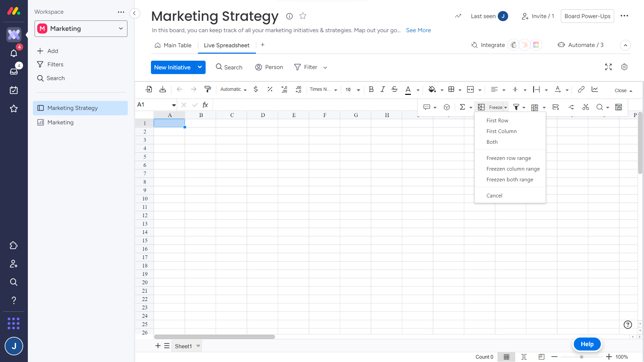The image size is (644, 362).
Task: Toggle bold formatting
Action: point(371,89)
